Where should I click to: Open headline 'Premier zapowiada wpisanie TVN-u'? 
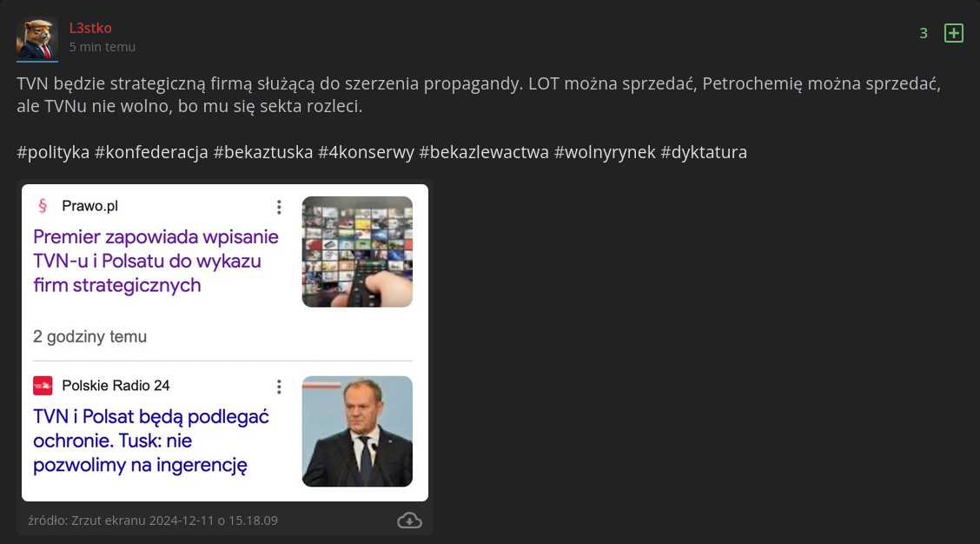click(156, 261)
